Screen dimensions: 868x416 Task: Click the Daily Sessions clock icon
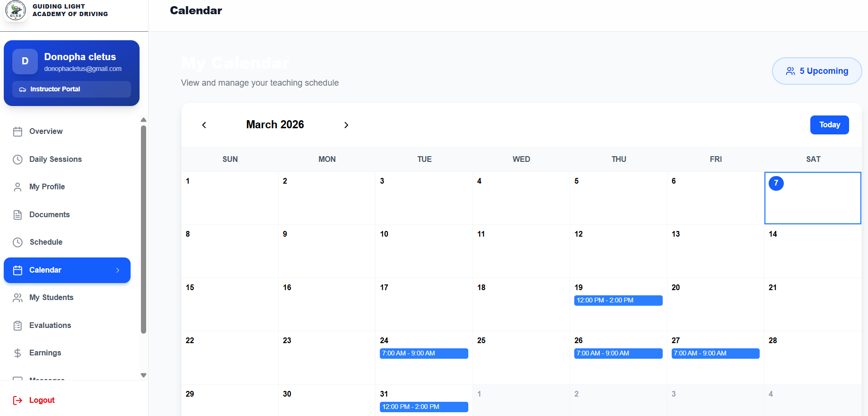pos(18,159)
